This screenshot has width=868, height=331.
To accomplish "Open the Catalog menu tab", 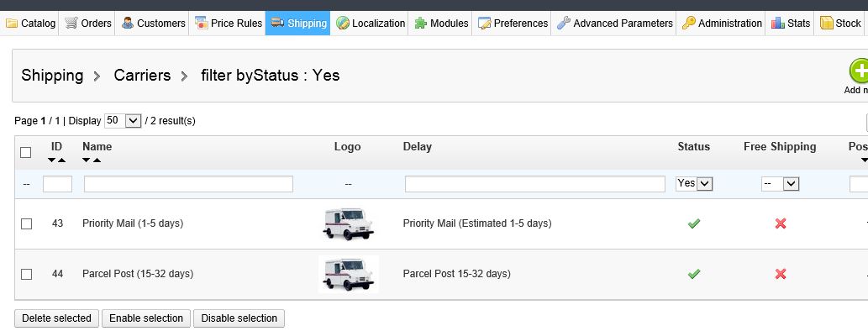I will click(30, 24).
